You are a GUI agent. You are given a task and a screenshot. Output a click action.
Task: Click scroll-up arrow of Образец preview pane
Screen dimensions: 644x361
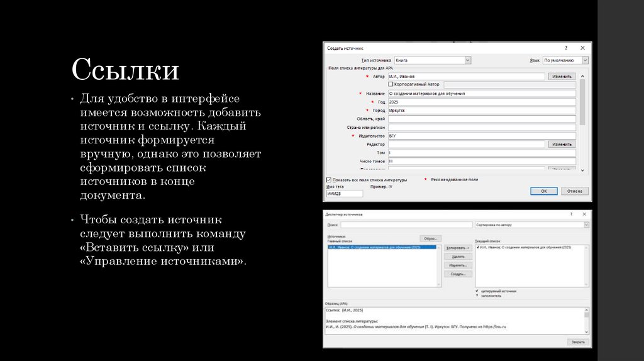(587, 310)
